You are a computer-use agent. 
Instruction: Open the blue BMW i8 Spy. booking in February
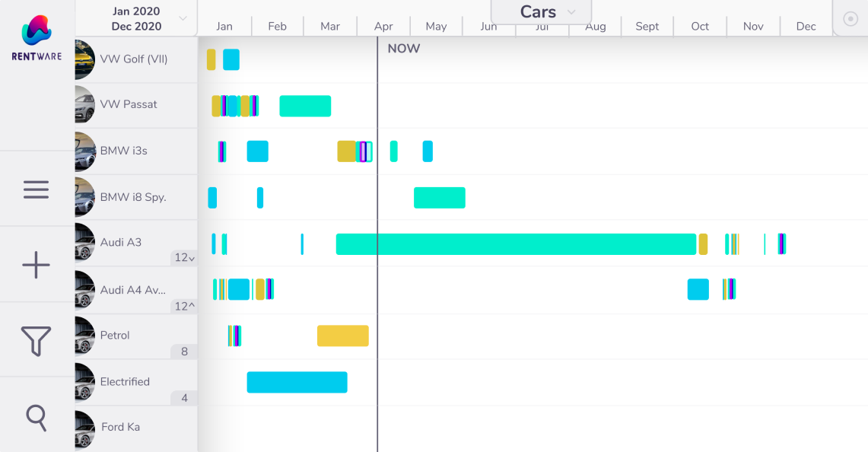coord(260,198)
